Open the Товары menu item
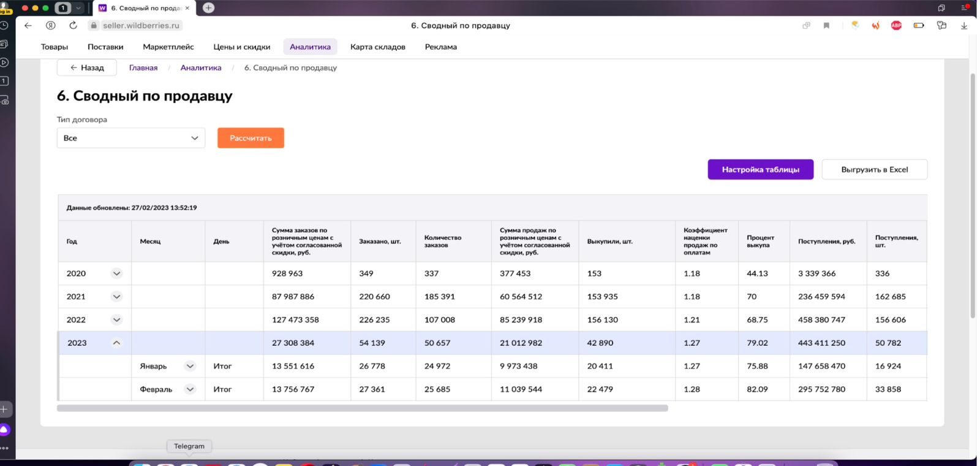 [x=55, y=47]
